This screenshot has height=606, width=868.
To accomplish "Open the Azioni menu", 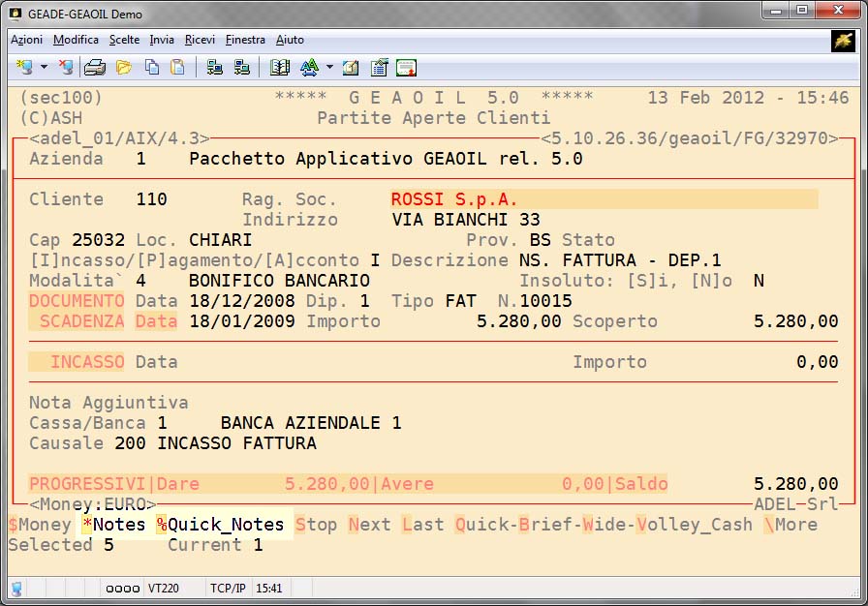I will coord(26,40).
